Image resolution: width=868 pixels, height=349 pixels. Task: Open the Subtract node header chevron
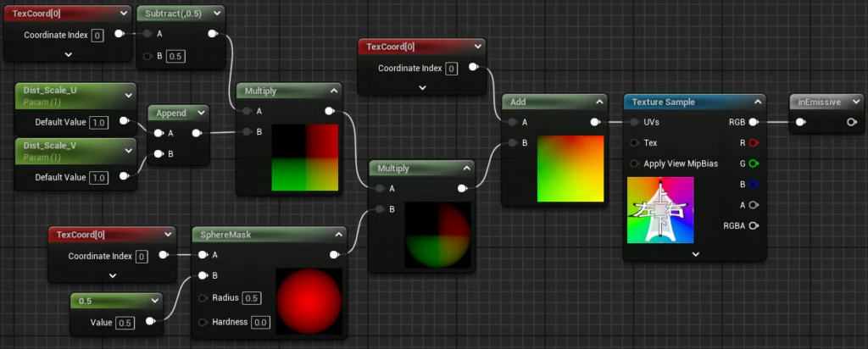[x=217, y=13]
